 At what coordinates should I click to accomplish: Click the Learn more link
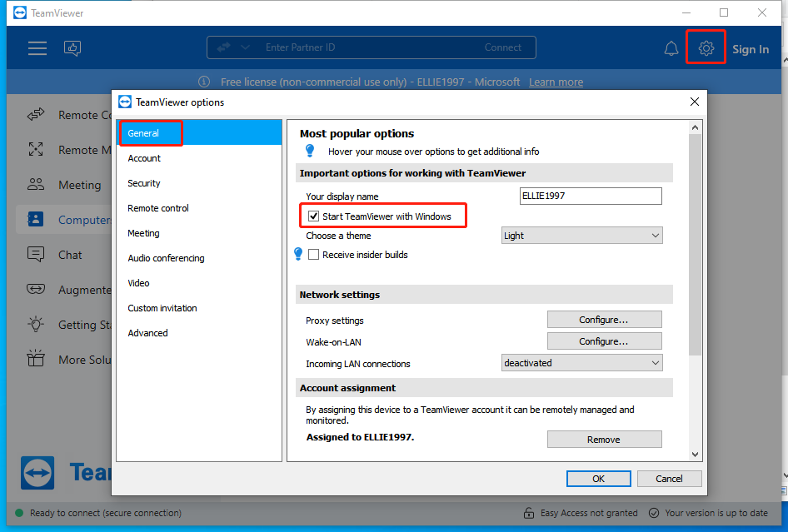click(556, 82)
